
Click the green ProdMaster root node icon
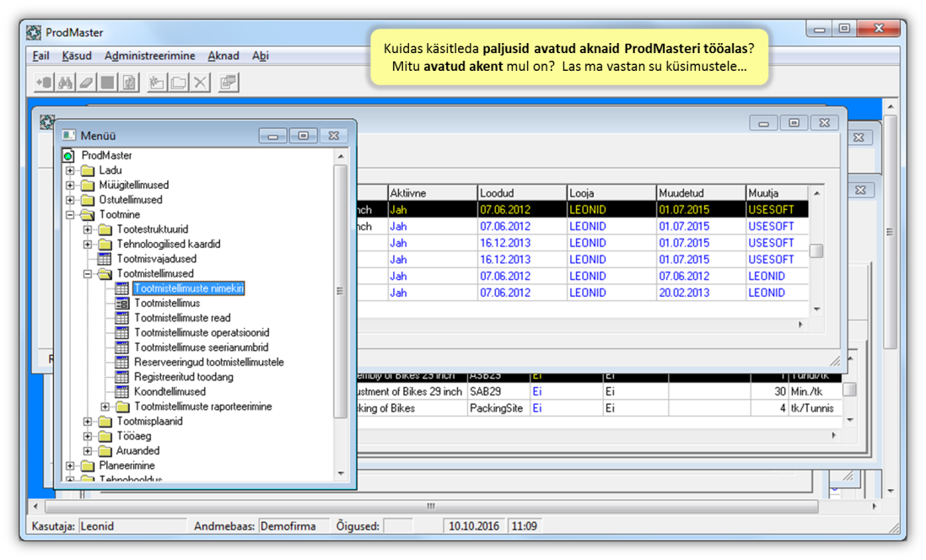point(68,155)
